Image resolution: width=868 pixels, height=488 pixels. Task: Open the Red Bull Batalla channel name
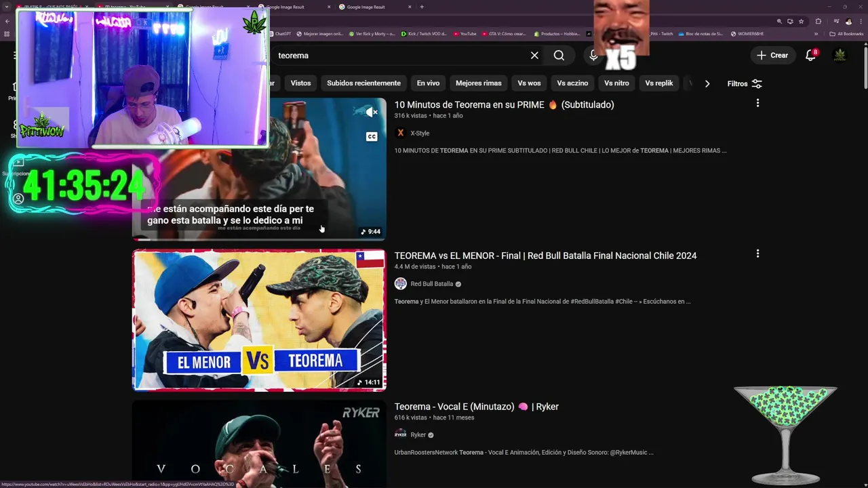[431, 284]
